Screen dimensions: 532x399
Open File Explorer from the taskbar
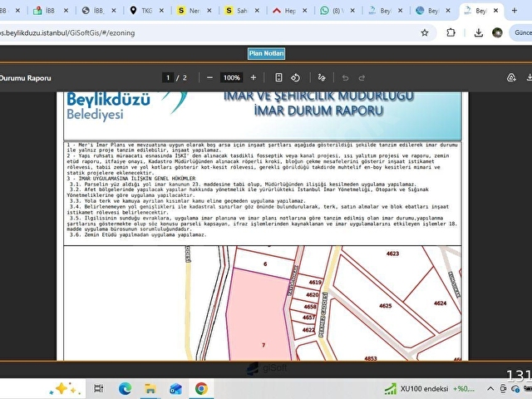[150, 388]
